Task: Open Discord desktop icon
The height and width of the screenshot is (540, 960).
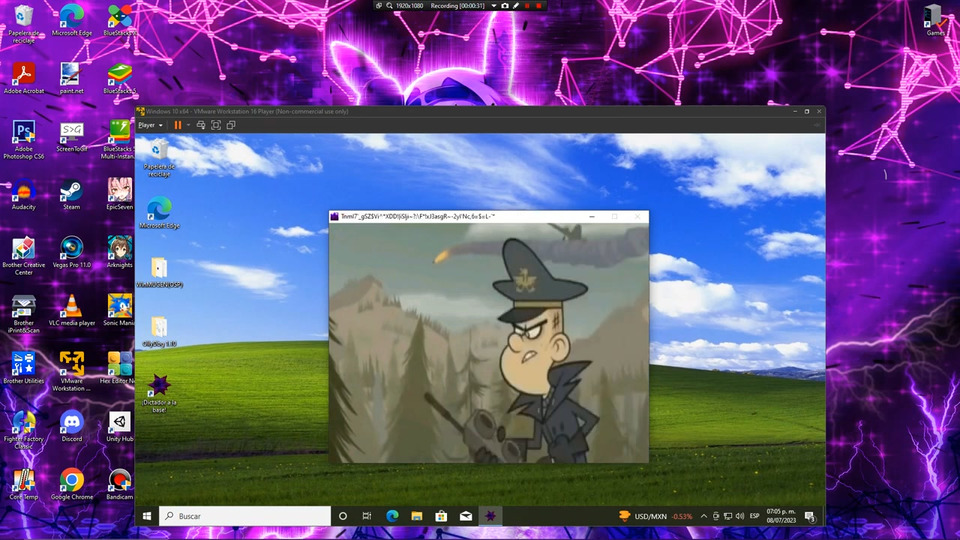Action: click(x=72, y=426)
